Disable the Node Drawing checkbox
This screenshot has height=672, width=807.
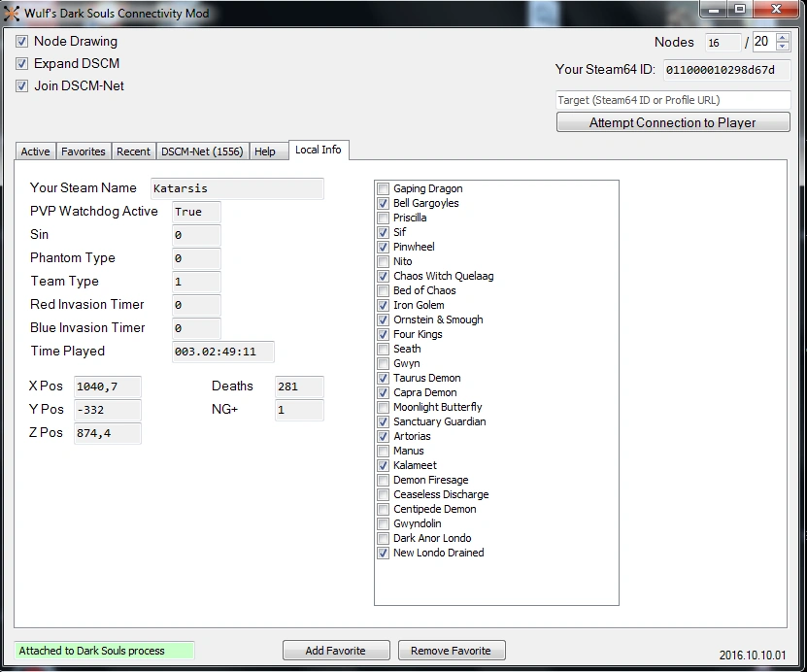(x=22, y=42)
